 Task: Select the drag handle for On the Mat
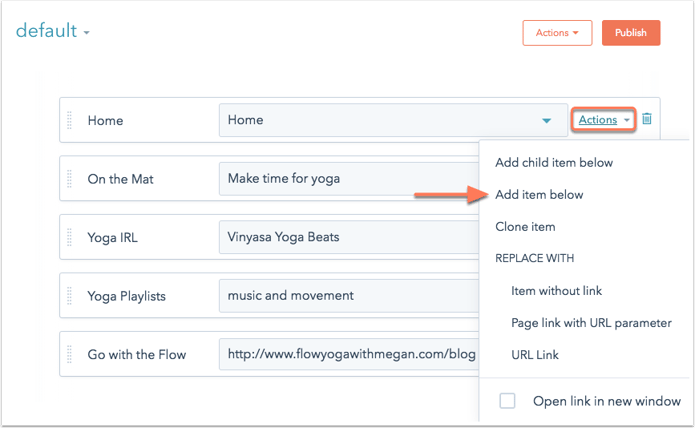69,179
